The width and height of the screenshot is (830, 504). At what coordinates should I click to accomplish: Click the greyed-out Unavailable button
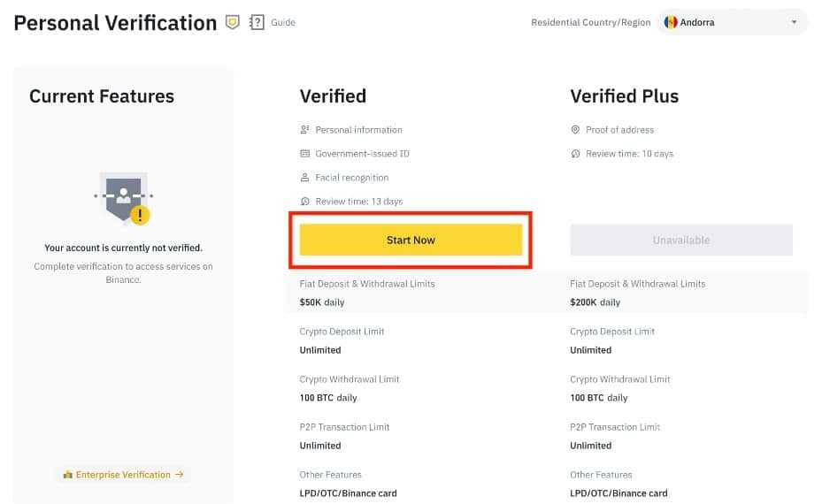tap(681, 240)
